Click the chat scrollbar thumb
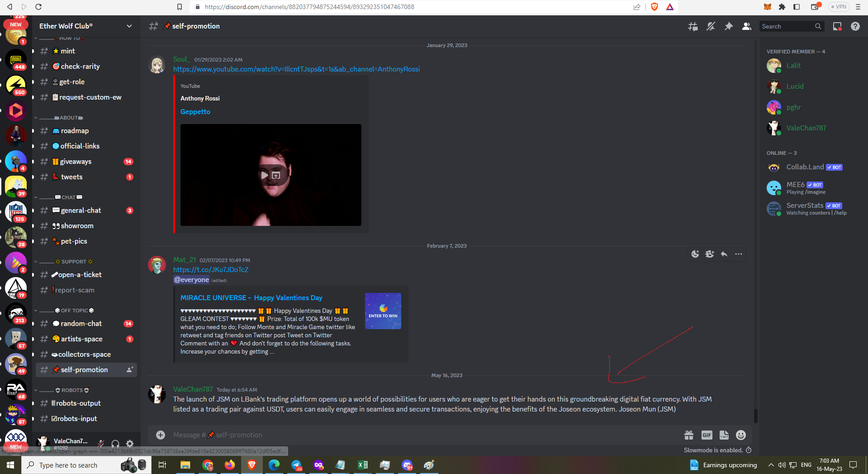Image resolution: width=868 pixels, height=474 pixels. (x=755, y=415)
